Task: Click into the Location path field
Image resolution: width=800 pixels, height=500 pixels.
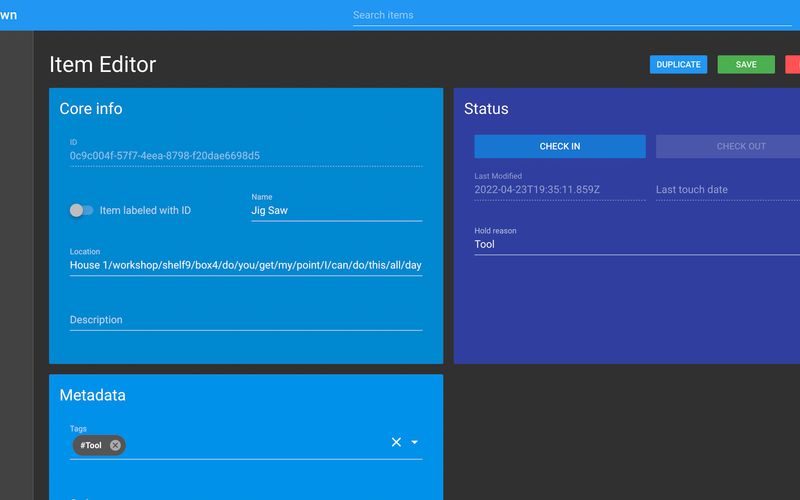Action: click(x=245, y=266)
